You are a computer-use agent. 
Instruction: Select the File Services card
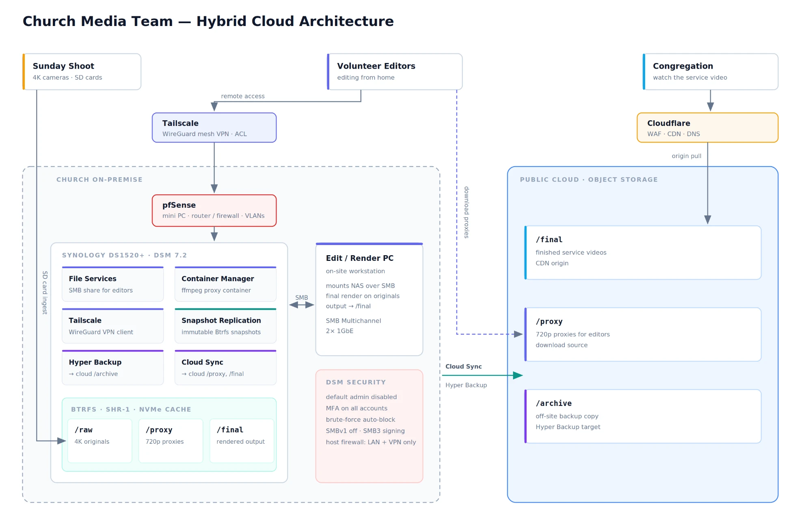(112, 284)
